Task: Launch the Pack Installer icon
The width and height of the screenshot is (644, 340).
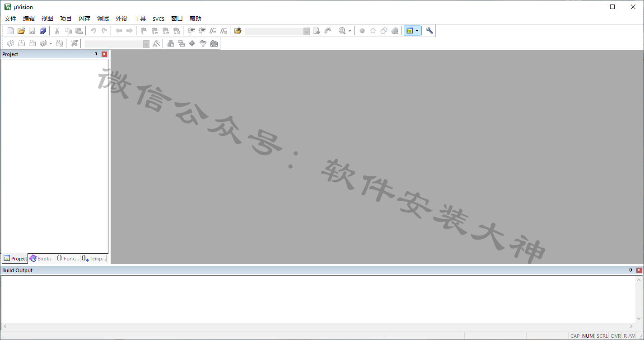Action: point(214,43)
